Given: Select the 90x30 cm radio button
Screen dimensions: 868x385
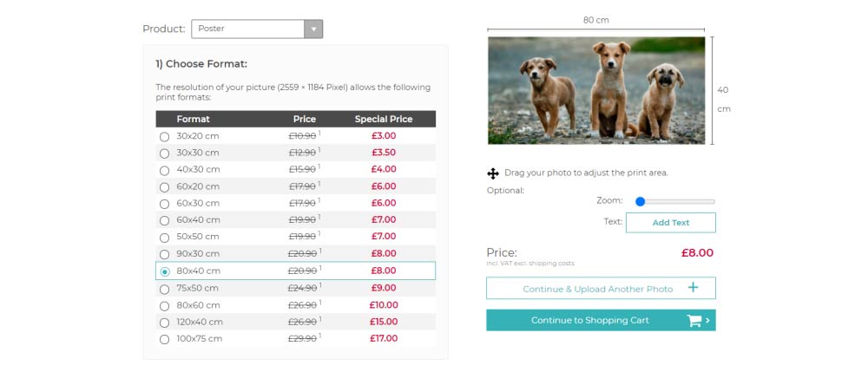Looking at the screenshot, I should (164, 254).
